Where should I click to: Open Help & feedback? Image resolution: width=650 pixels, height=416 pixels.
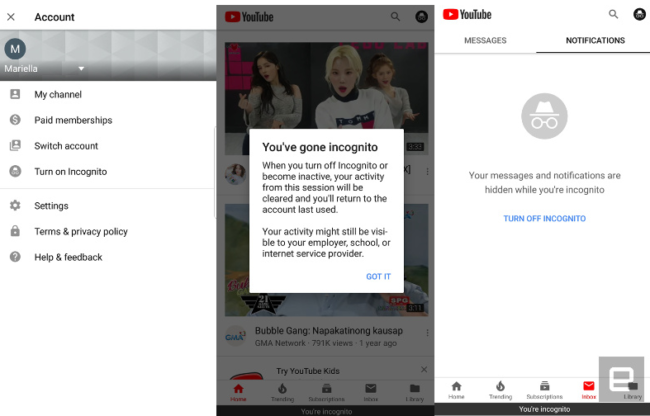click(68, 257)
